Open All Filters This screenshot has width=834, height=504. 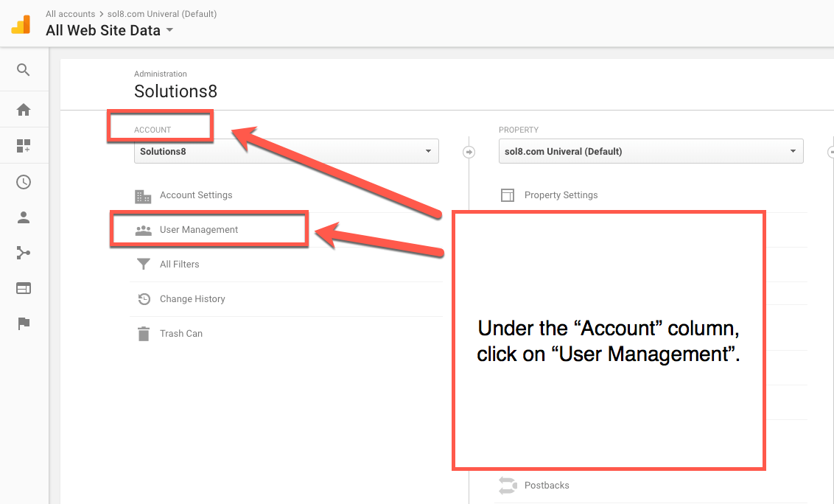(179, 265)
